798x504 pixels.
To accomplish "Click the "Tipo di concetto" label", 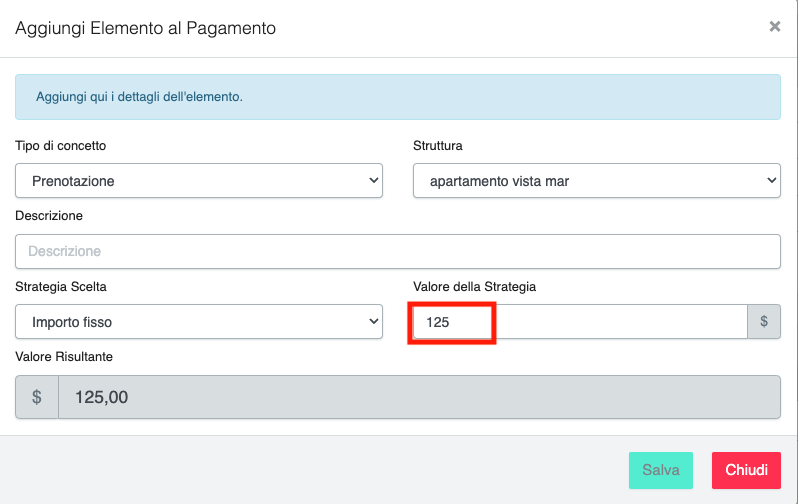I will click(61, 146).
